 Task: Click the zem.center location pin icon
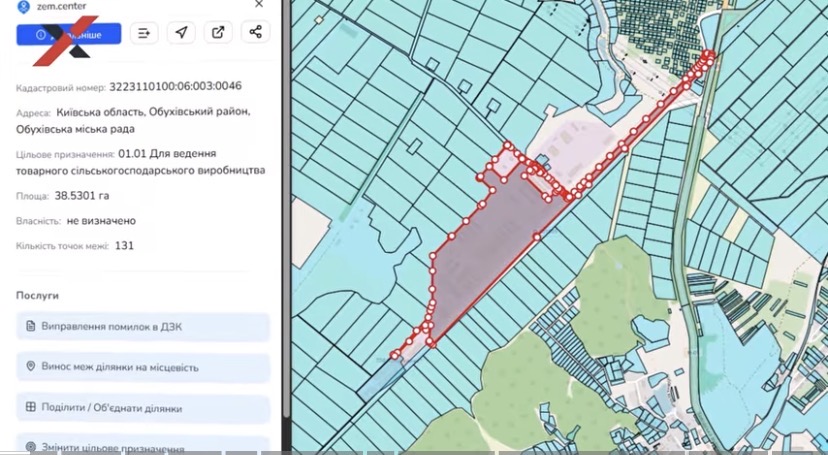point(23,6)
